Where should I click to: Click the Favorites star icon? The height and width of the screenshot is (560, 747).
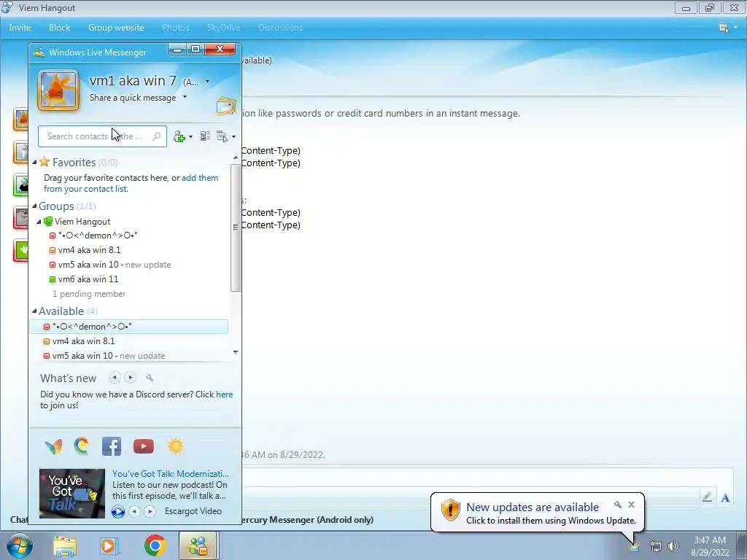pyautogui.click(x=44, y=162)
